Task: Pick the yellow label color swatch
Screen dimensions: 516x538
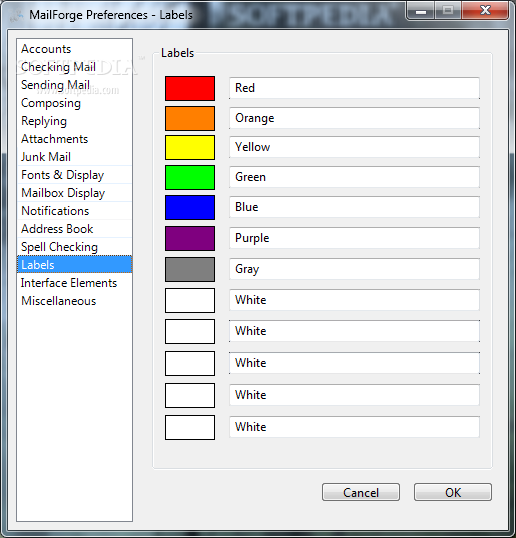Action: 190,148
